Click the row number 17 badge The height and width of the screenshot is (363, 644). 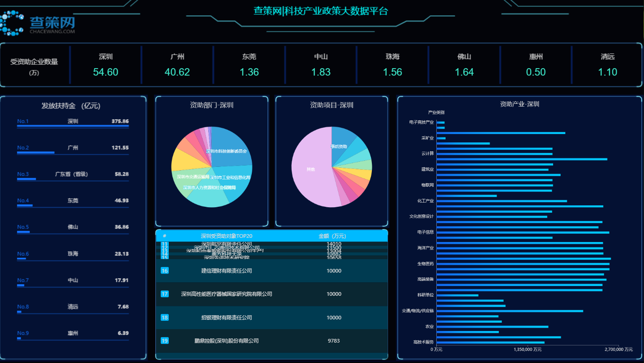pos(165,294)
